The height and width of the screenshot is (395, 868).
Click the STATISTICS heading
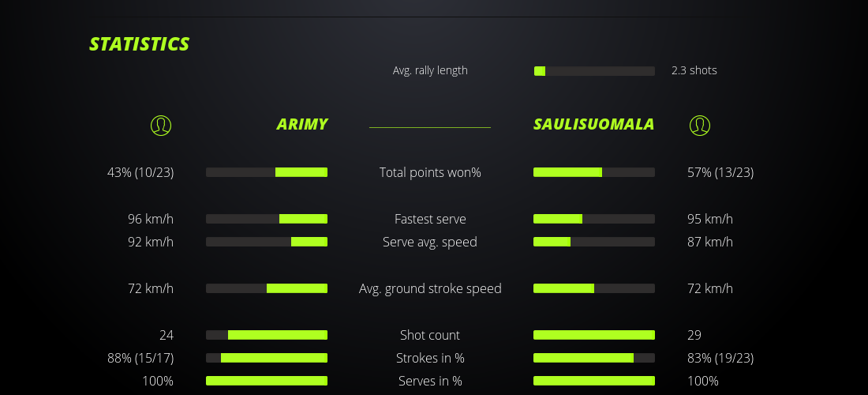click(140, 44)
